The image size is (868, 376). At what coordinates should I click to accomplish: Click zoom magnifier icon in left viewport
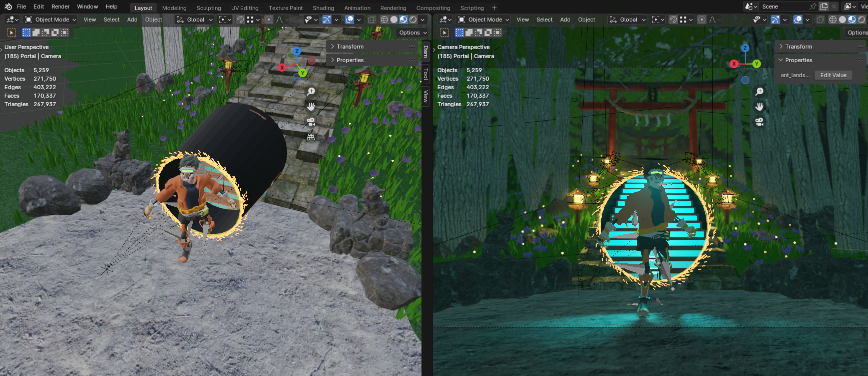pos(311,92)
